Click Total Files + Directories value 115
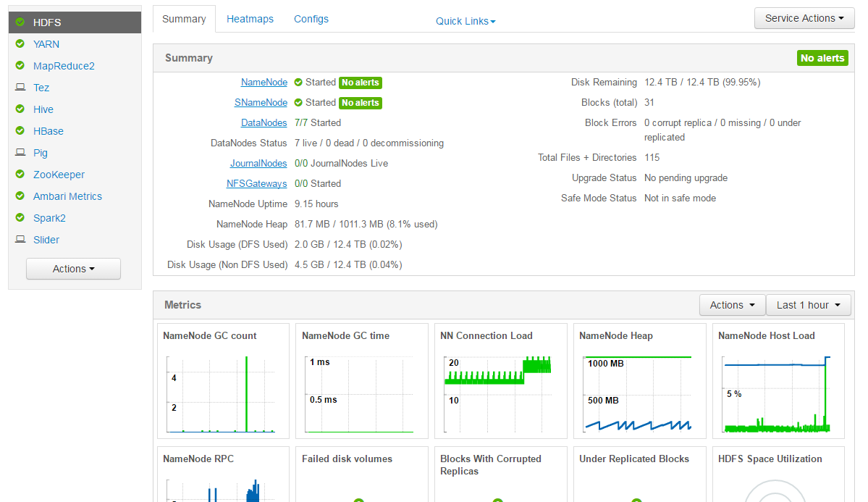The width and height of the screenshot is (868, 502). point(652,157)
